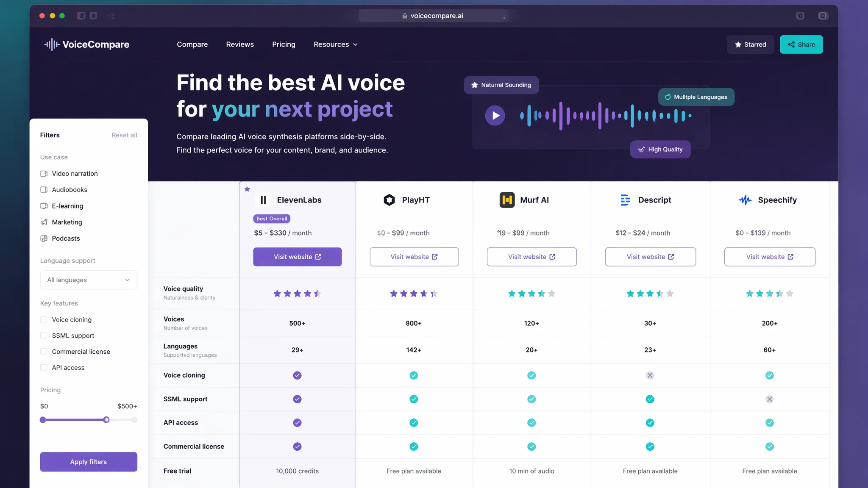Click the Descript voice quality stars
Screen dimensions: 868x488
[650, 294]
